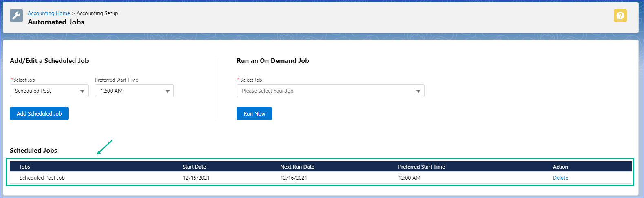Open the Scheduled Post job dropdown

coord(49,91)
